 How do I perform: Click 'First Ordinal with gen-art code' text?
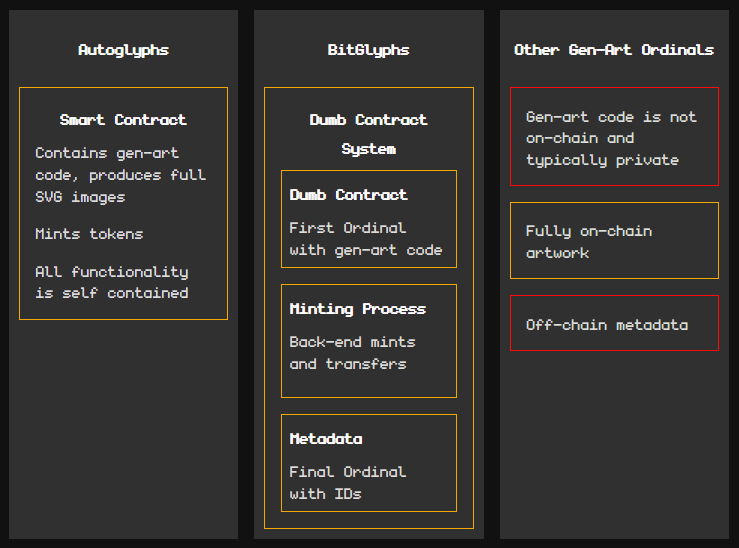point(366,239)
